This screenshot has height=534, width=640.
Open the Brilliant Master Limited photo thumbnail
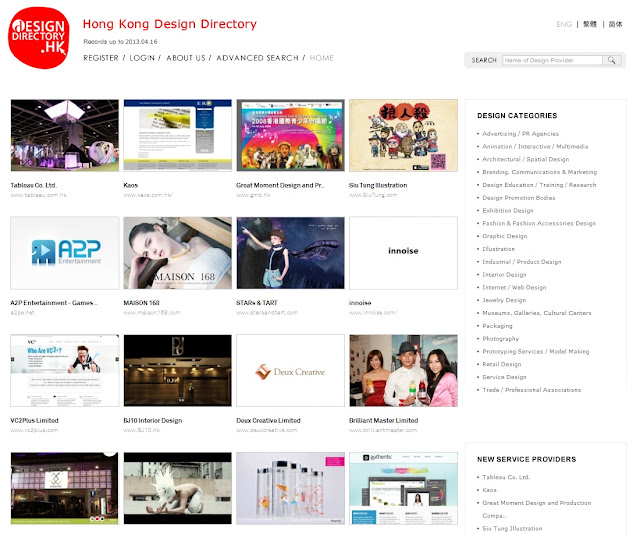pos(403,370)
